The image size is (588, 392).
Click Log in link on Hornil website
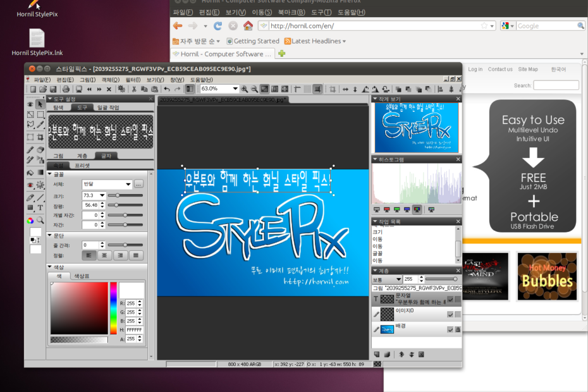(x=475, y=70)
